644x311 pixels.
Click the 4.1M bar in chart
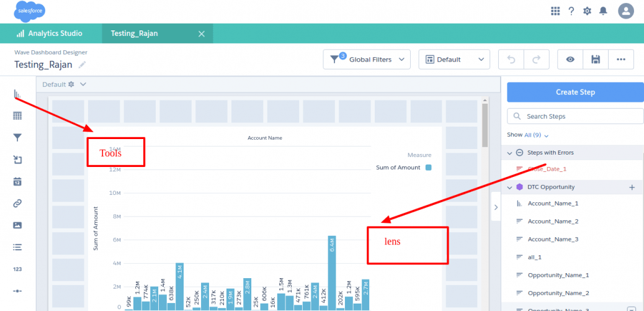179,286
